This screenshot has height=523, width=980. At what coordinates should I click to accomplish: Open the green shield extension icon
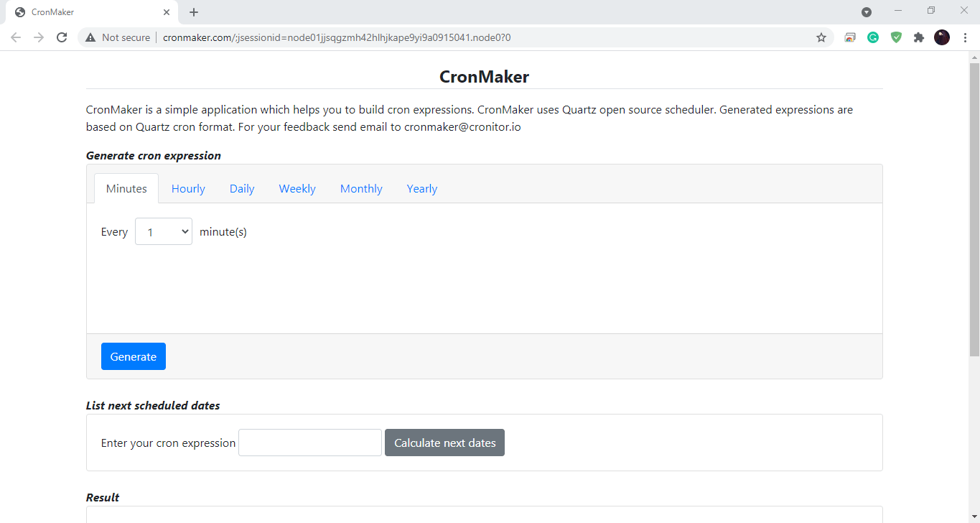pyautogui.click(x=896, y=37)
